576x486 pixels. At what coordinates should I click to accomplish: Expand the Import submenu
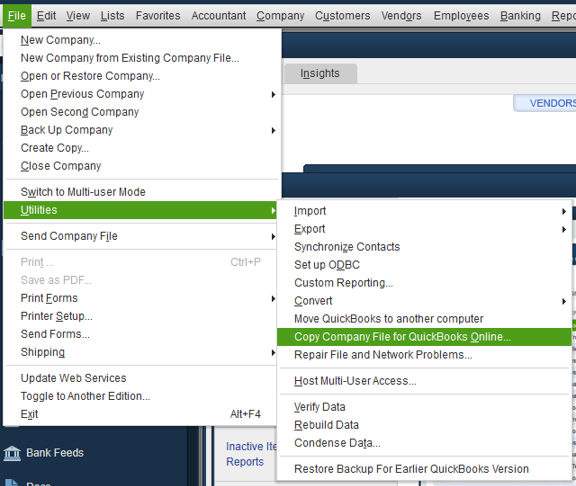424,211
